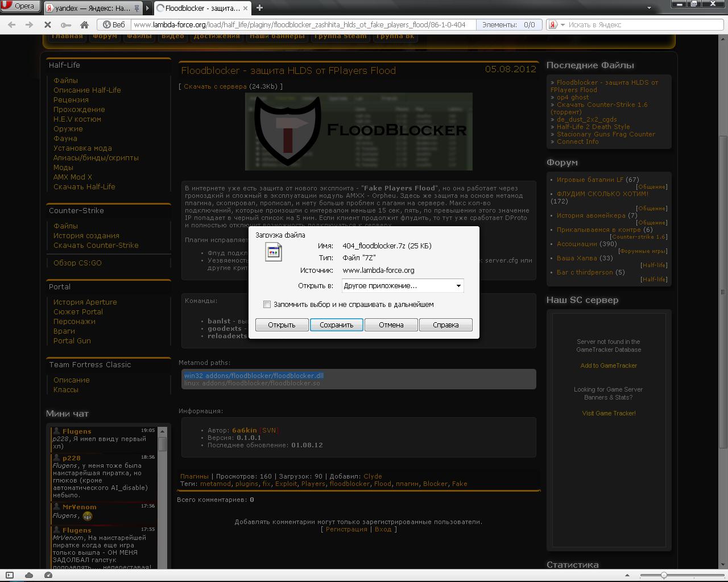Viewport: 728px width, 582px height.
Task: Click the 'Add to GameTracker' link
Action: pos(609,365)
